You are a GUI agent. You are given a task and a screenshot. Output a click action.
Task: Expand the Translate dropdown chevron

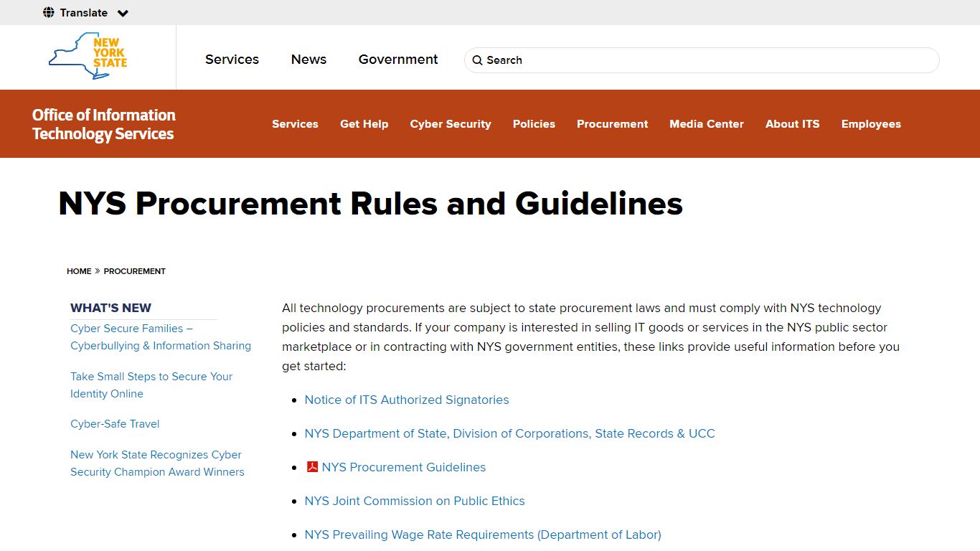[x=123, y=13]
